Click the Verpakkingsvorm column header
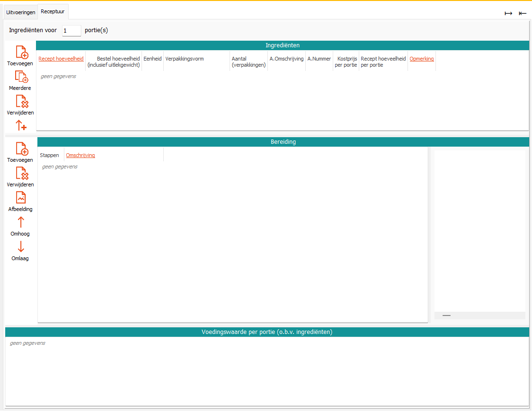Viewport: 532px width, 412px height. coord(185,59)
